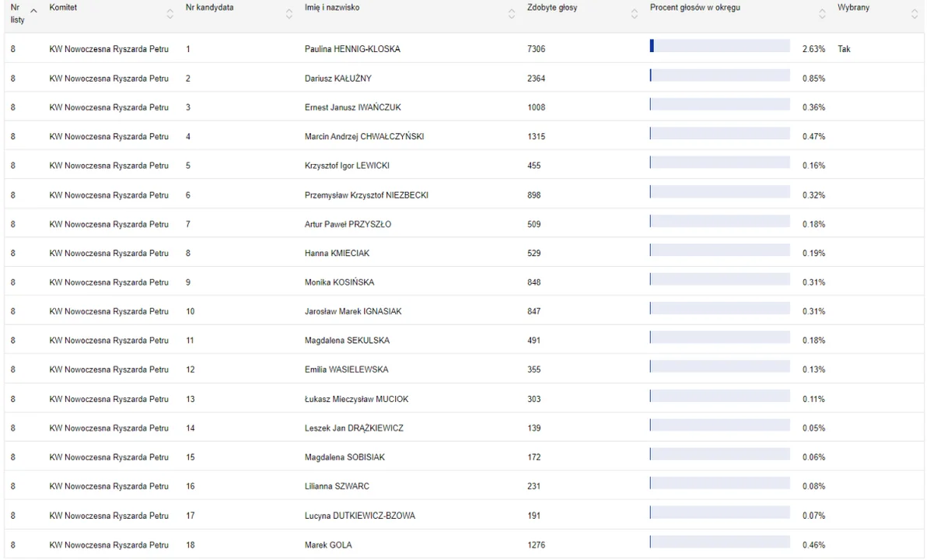This screenshot has width=927, height=560.
Task: Click percentage 0.46%
Action: click(813, 544)
